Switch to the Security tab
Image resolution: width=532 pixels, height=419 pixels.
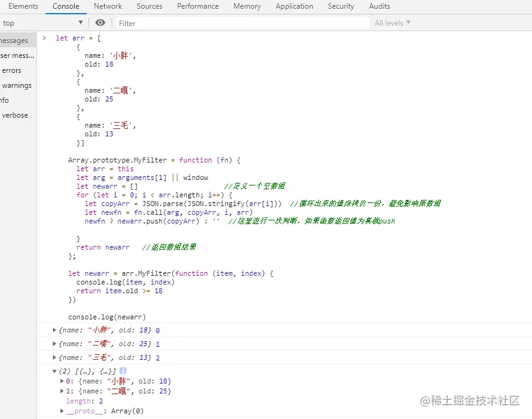pyautogui.click(x=341, y=6)
